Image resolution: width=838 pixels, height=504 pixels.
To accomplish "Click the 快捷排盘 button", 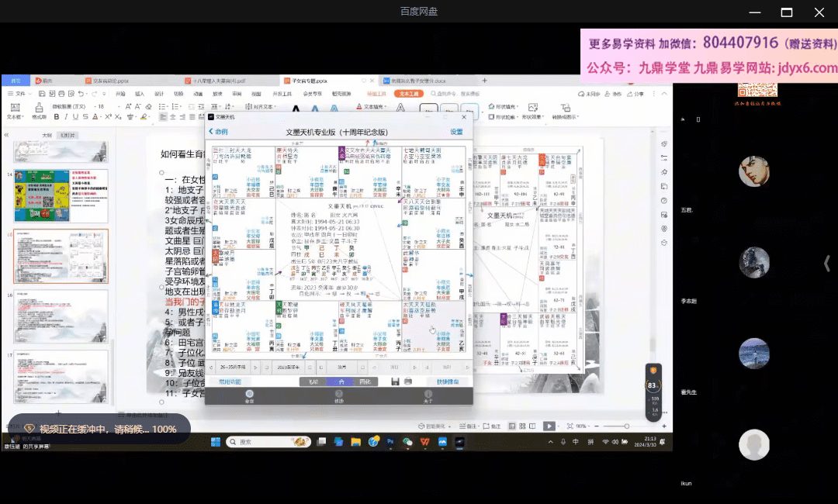I will point(448,381).
